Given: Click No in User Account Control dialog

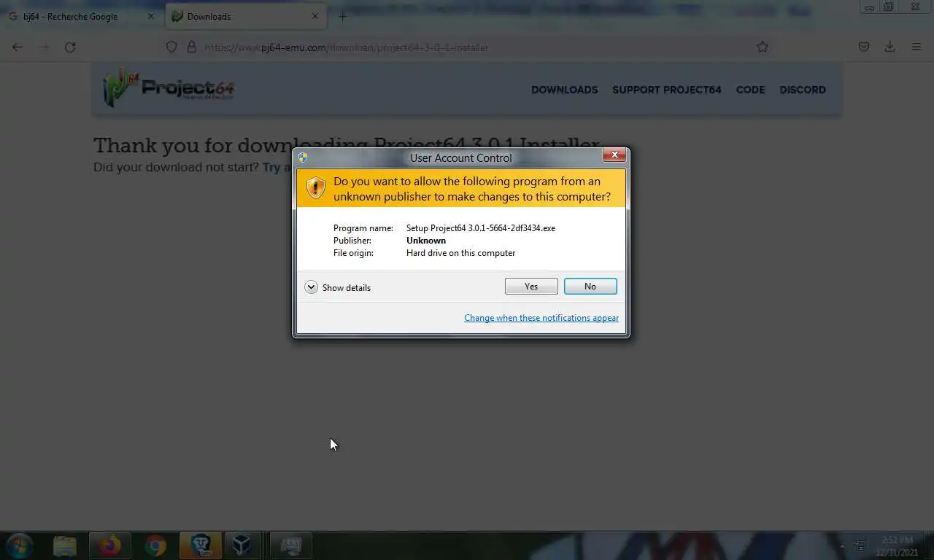Looking at the screenshot, I should [x=590, y=287].
